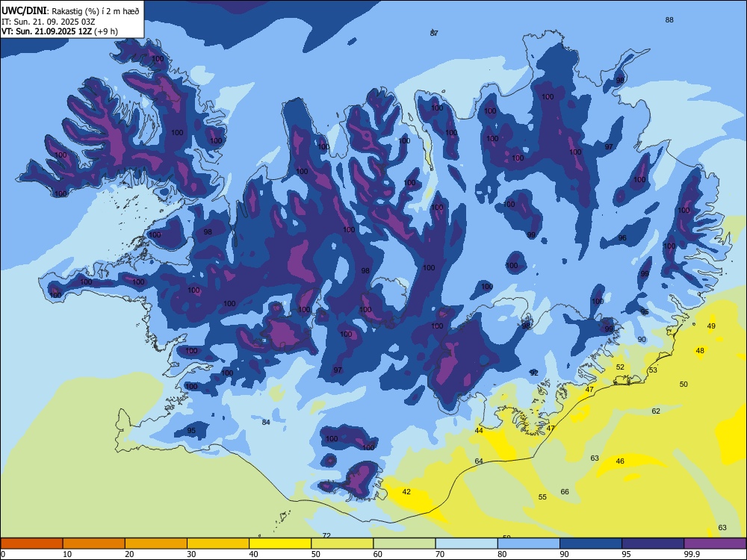
Task: Click the purple legend swatch above 99.9
Action: click(715, 544)
